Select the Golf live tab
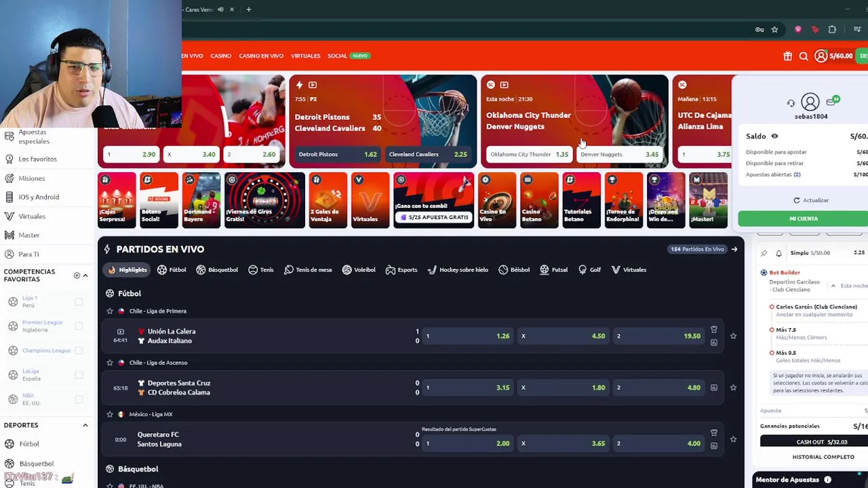 (x=589, y=270)
